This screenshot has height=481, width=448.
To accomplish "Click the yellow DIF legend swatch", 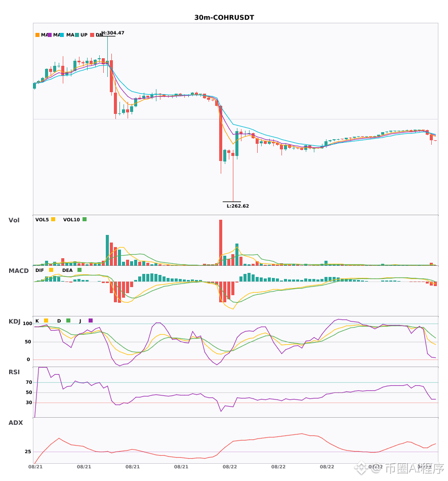I will 51,270.
